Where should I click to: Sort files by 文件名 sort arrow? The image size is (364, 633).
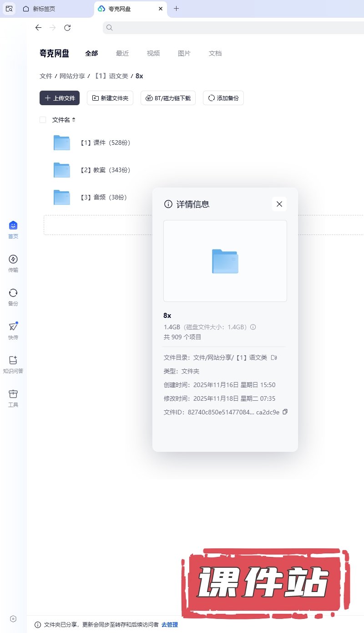pyautogui.click(x=74, y=120)
